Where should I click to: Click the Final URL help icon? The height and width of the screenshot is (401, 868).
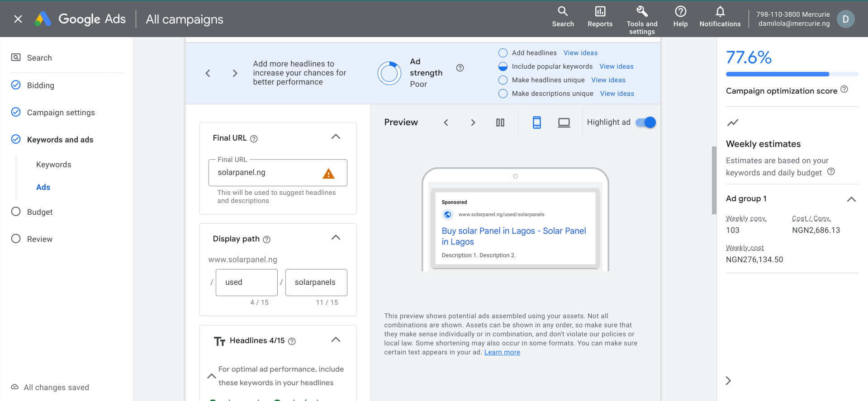254,139
